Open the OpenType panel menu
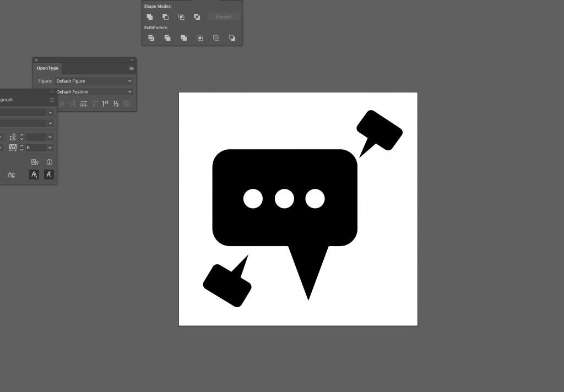This screenshot has height=392, width=564. (131, 68)
